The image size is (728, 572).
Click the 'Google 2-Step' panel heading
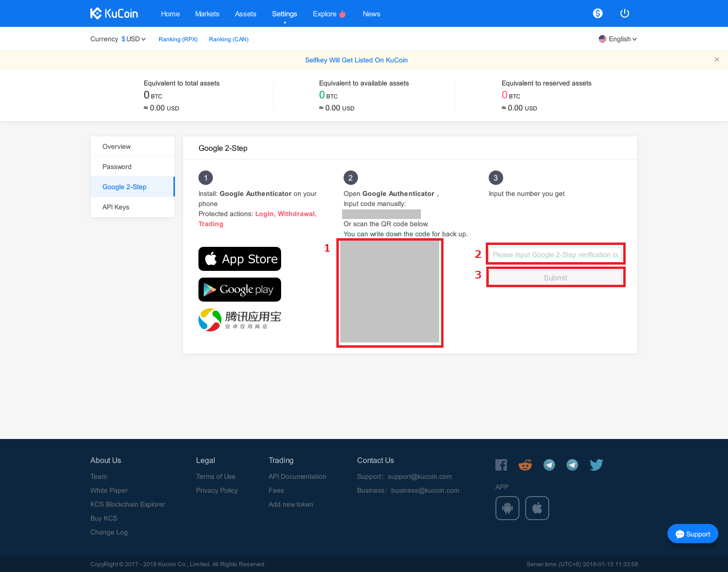click(223, 148)
